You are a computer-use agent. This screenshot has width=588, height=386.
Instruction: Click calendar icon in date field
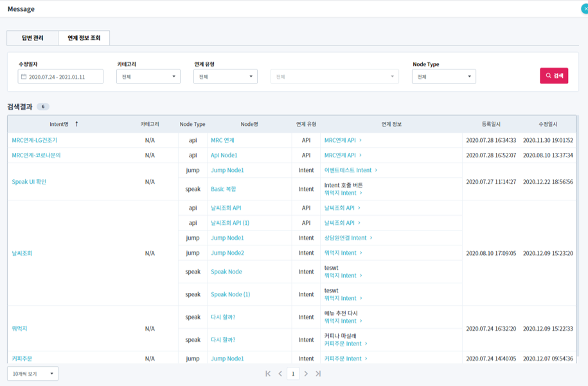(24, 76)
